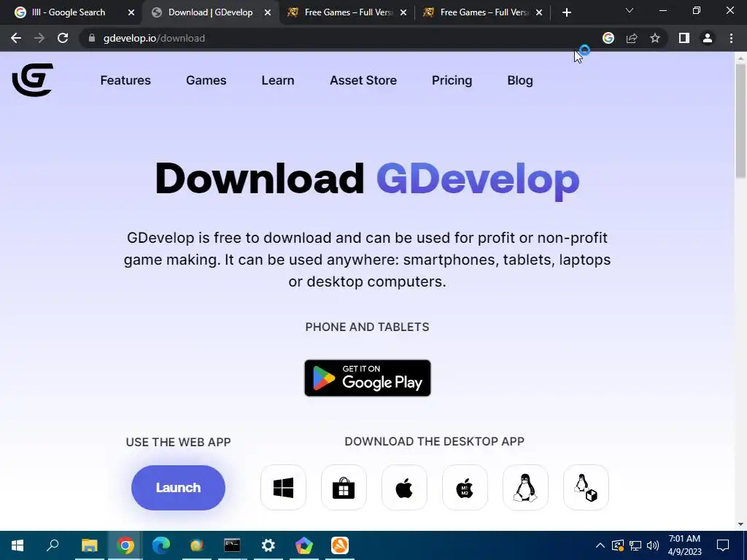Open the Windows Start menu
Screen dimensions: 747x560
[18, 545]
